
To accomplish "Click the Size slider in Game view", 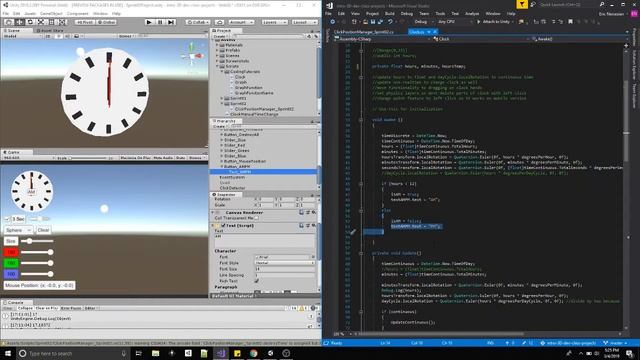I will pos(37,241).
